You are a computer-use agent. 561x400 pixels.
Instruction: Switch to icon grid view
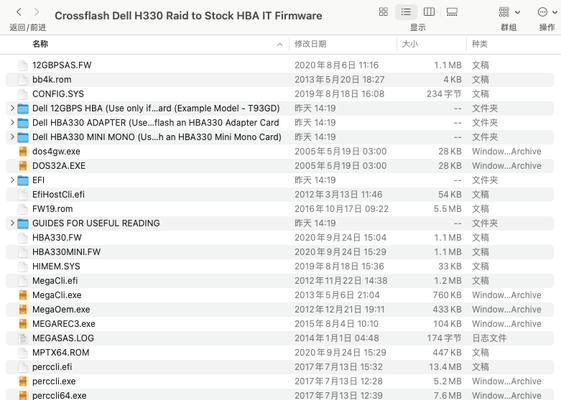pyautogui.click(x=383, y=12)
